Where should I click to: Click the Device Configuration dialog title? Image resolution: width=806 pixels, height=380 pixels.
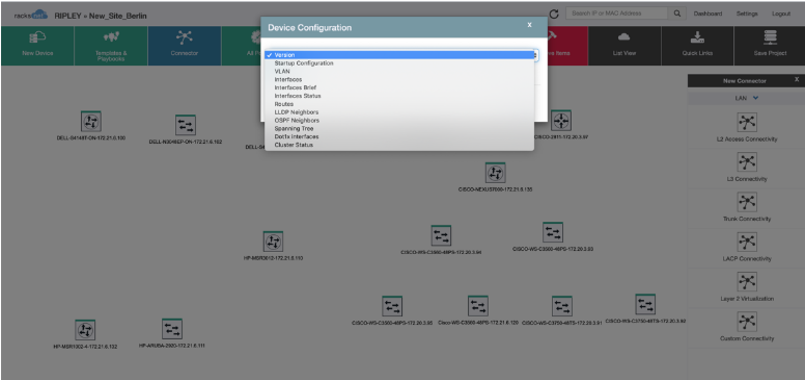[x=309, y=28]
